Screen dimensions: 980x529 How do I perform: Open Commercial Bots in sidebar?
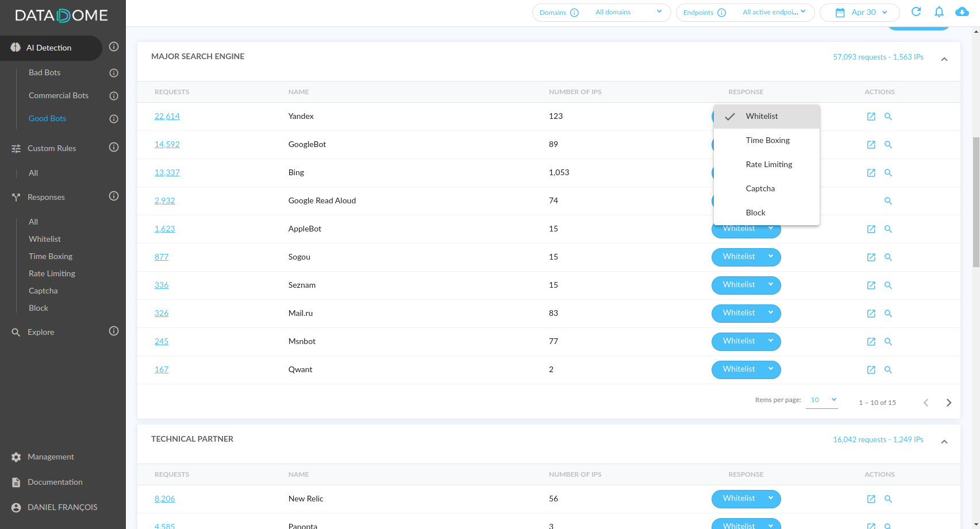tap(59, 95)
